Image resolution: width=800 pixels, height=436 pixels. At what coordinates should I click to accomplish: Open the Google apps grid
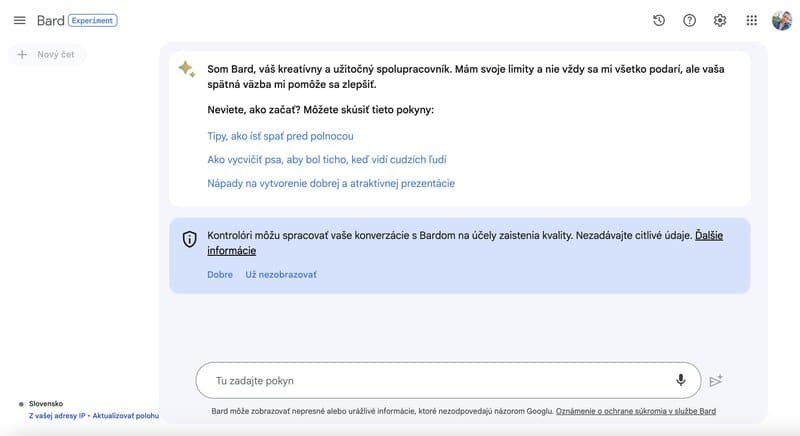tap(752, 20)
